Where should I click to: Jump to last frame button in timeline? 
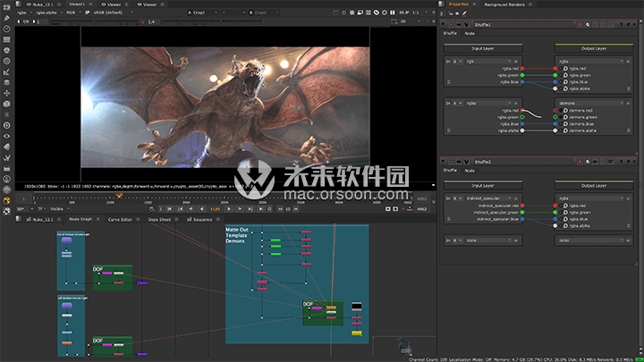click(260, 209)
